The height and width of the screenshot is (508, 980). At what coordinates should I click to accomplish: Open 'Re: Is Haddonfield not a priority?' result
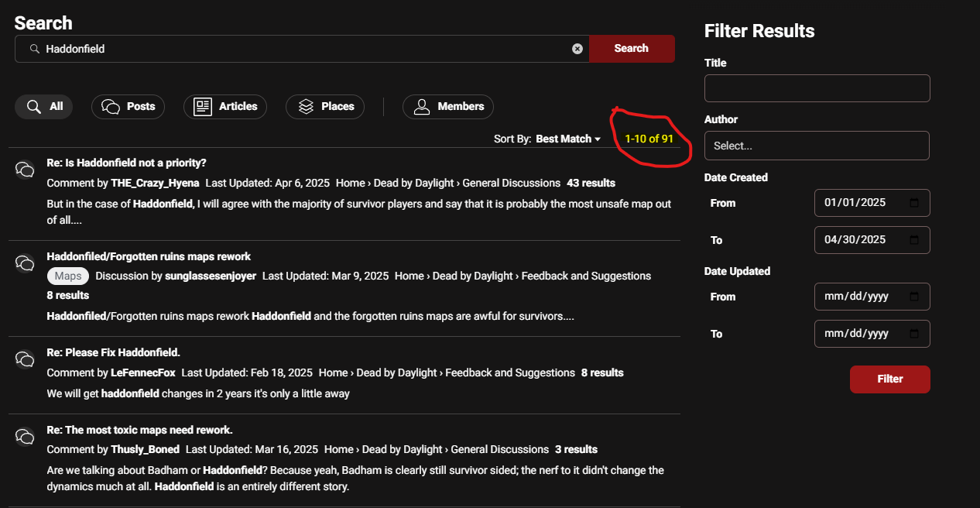pyautogui.click(x=126, y=163)
